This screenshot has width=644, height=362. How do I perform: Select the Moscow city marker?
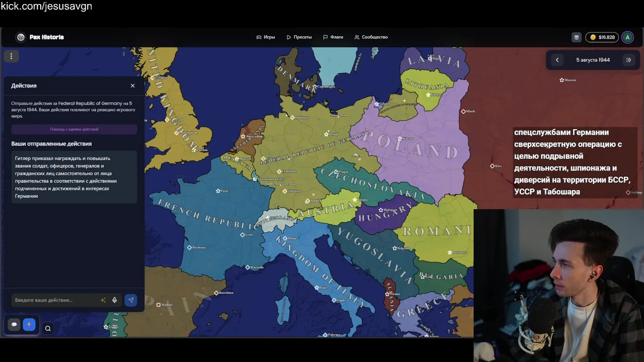(562, 80)
